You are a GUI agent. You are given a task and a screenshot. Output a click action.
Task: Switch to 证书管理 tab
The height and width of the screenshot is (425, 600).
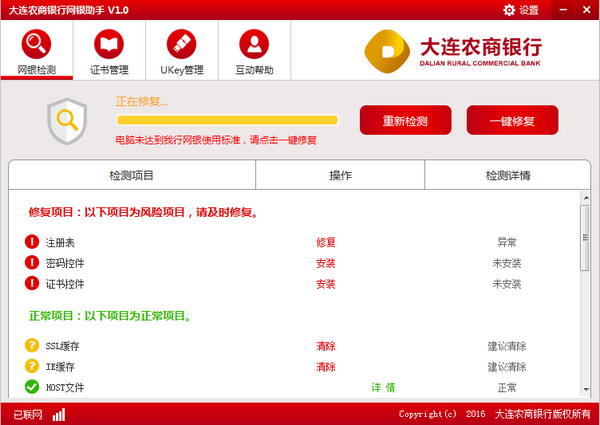coord(109,50)
